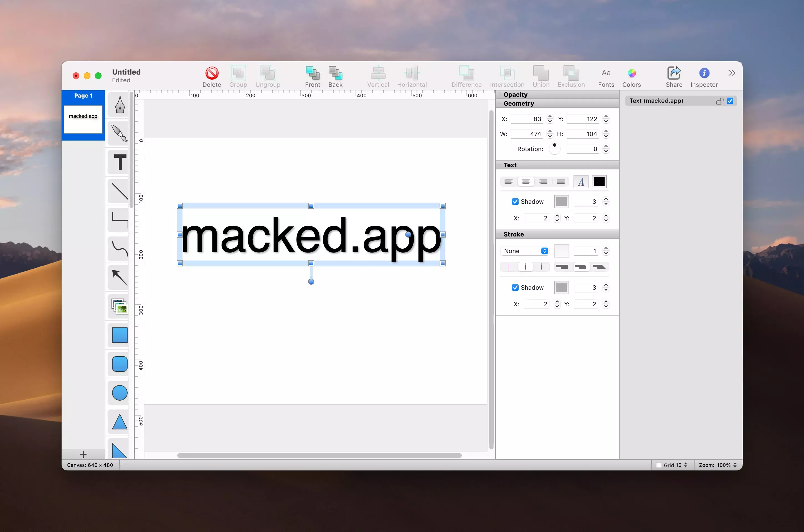Pick the rounded rectangle shape tool

click(120, 364)
